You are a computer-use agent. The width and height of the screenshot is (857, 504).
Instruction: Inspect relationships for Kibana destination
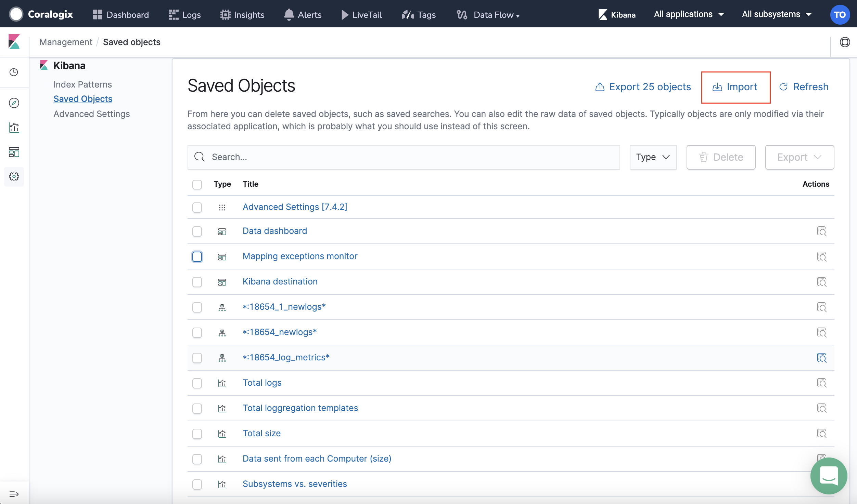(x=822, y=282)
